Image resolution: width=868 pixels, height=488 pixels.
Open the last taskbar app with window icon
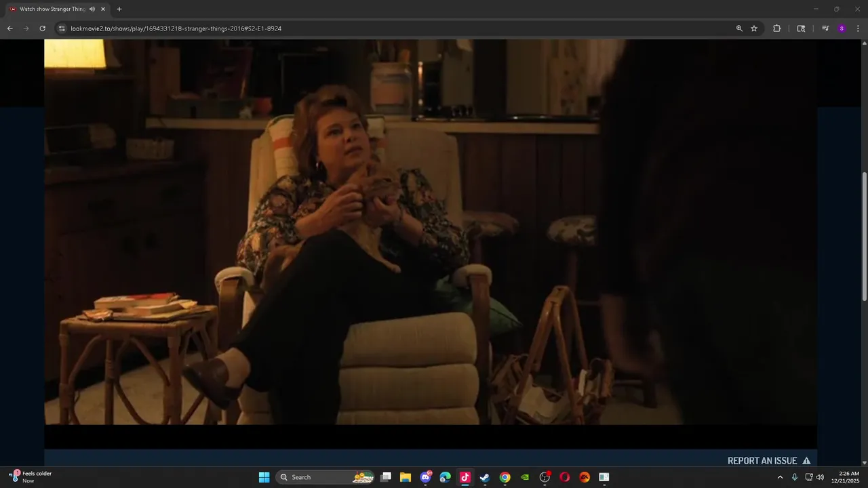pyautogui.click(x=604, y=477)
